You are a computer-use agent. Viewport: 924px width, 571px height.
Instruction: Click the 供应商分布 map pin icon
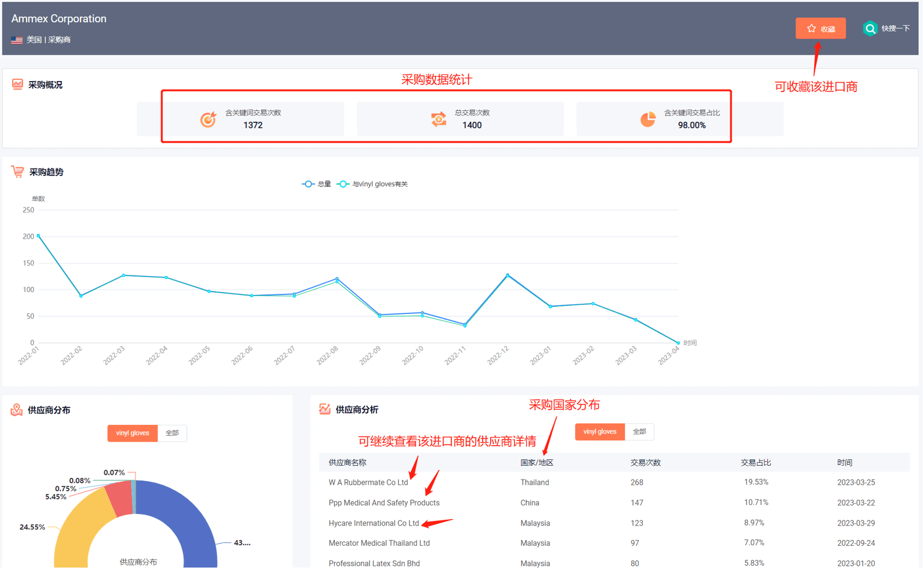17,410
